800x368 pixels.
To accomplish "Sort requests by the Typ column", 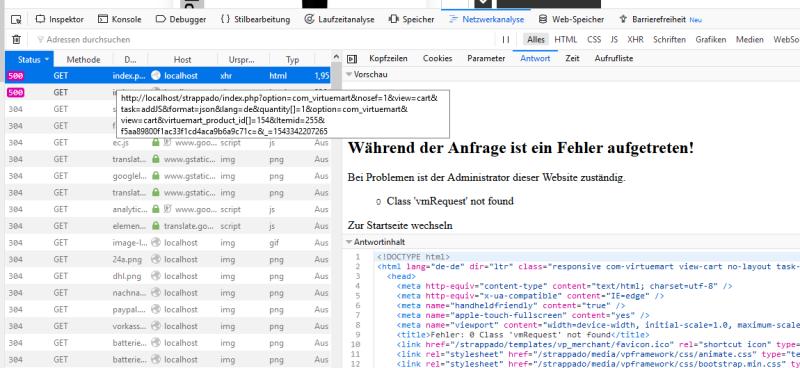I will tap(292, 60).
